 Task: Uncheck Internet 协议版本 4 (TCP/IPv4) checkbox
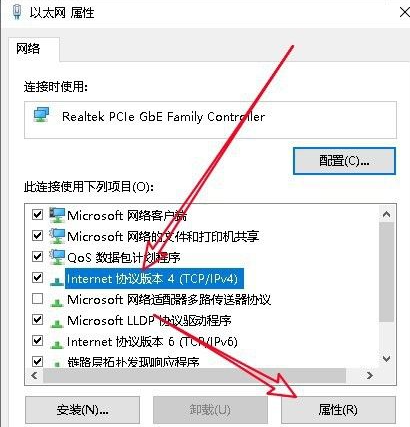click(37, 277)
